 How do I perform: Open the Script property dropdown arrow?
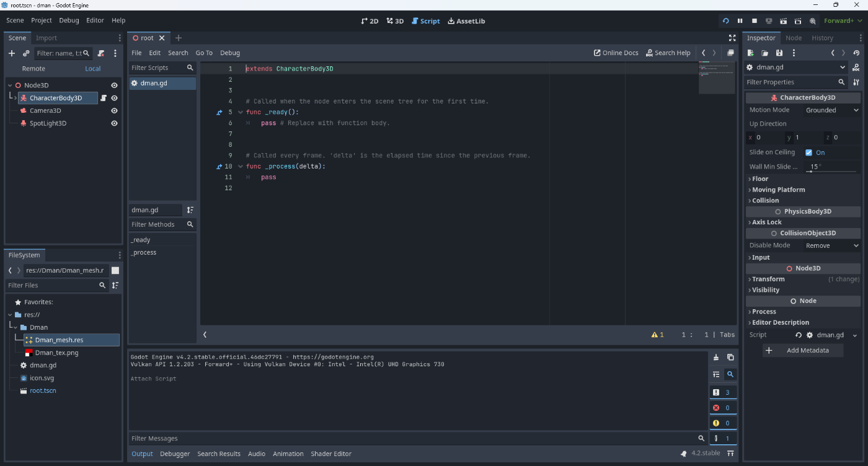(855, 335)
